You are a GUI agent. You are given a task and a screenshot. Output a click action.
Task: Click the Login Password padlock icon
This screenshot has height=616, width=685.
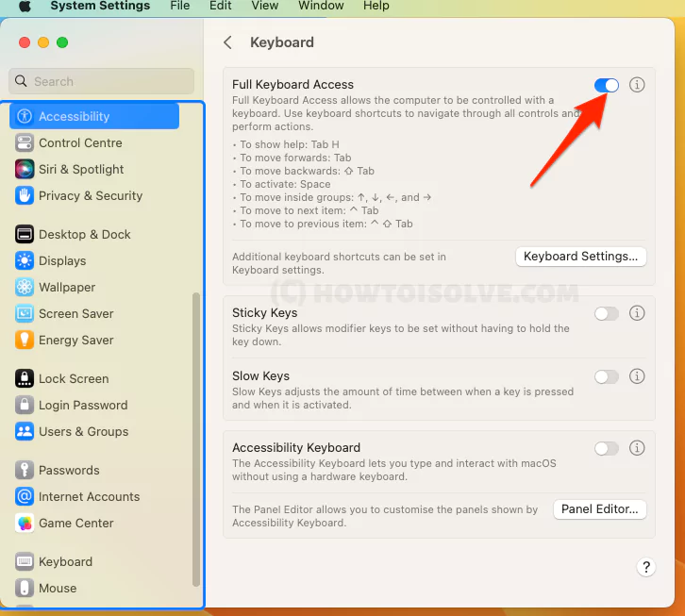pos(25,405)
